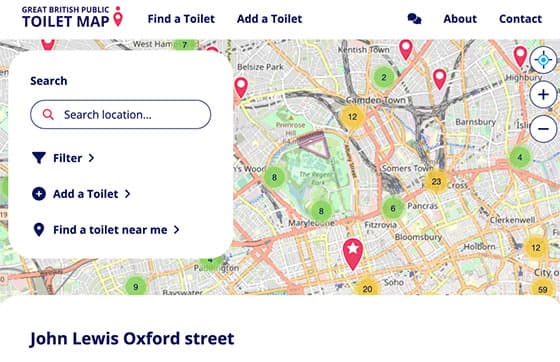The width and height of the screenshot is (560, 362).
Task: Open the Find a Toilet menu item
Action: tap(181, 19)
